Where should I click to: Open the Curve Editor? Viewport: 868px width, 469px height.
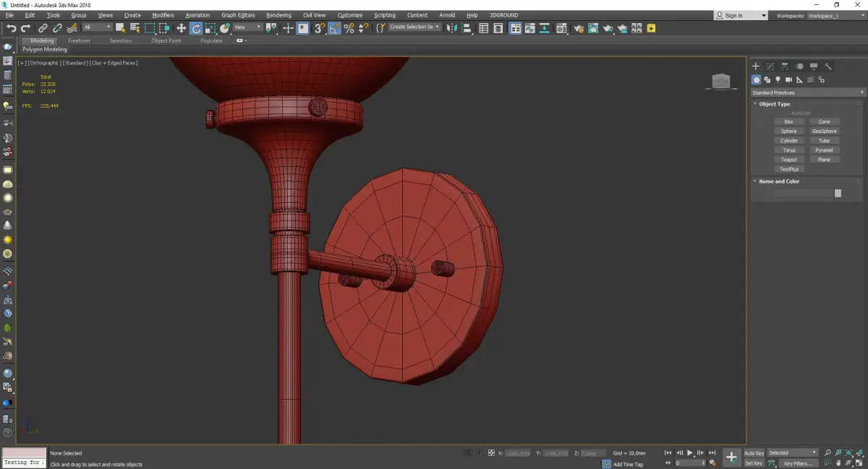(x=530, y=28)
